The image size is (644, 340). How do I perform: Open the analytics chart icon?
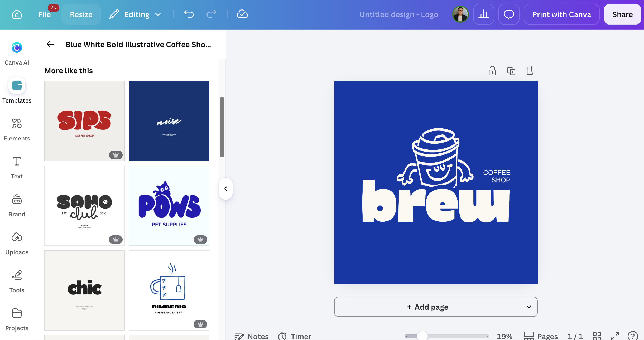coord(483,14)
